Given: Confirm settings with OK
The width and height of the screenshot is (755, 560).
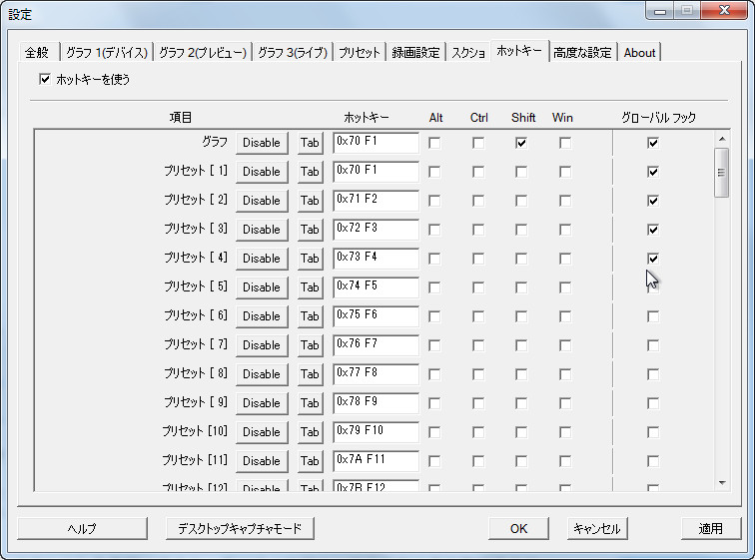Looking at the screenshot, I should 518,529.
